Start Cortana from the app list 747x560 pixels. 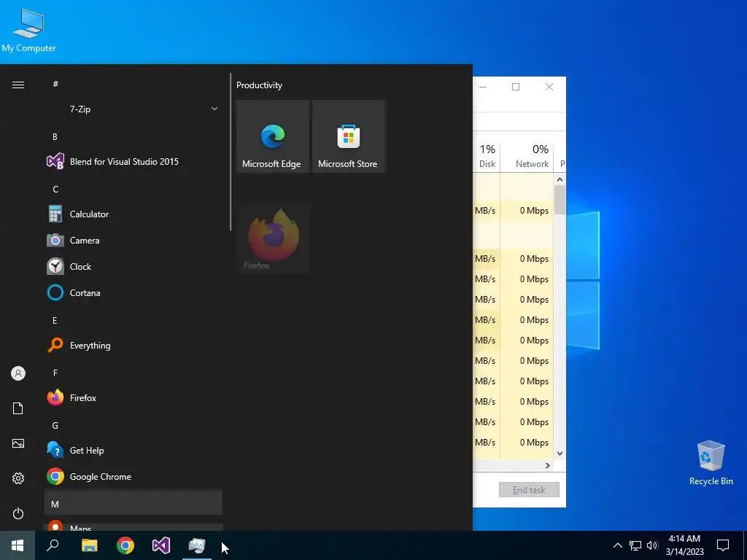[x=133, y=292]
